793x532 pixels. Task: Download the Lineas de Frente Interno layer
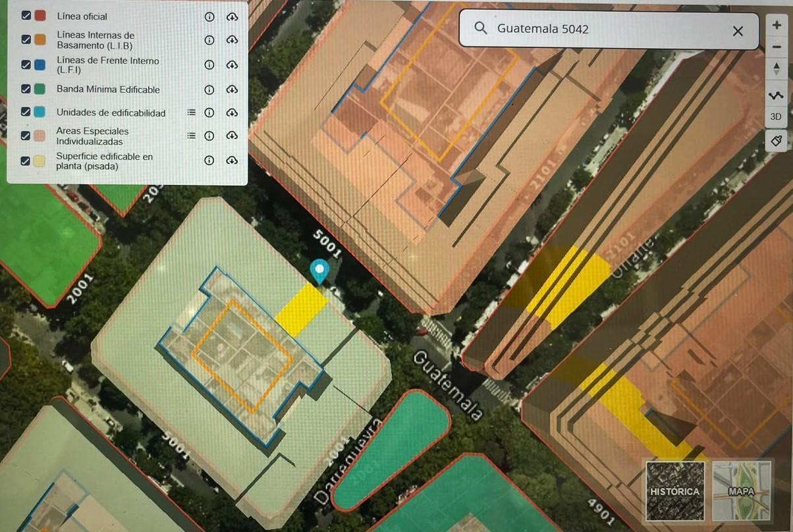[232, 65]
